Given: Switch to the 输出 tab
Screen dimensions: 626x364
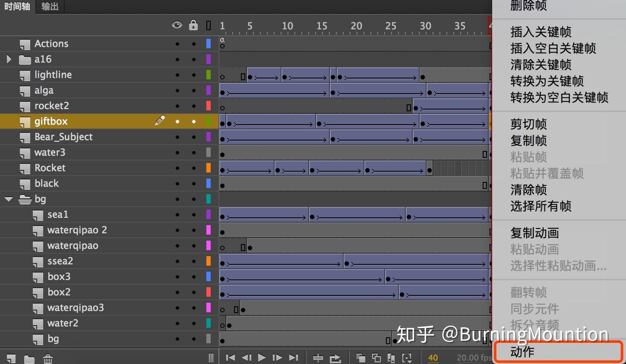Looking at the screenshot, I should [49, 6].
